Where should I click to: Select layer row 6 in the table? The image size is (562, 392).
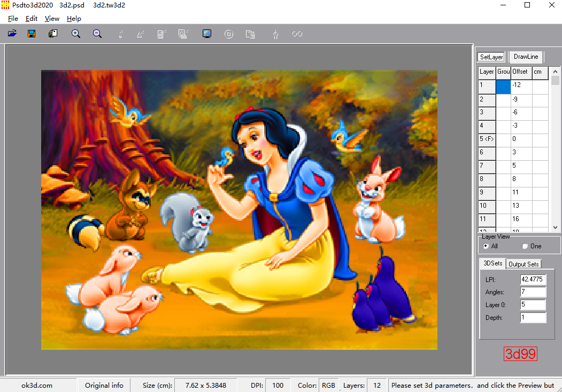(x=487, y=154)
